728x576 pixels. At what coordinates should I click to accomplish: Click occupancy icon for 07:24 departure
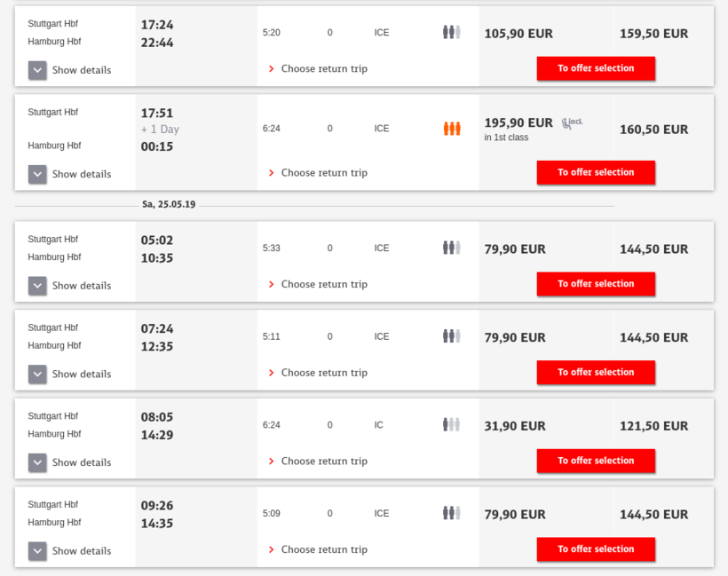pos(452,336)
